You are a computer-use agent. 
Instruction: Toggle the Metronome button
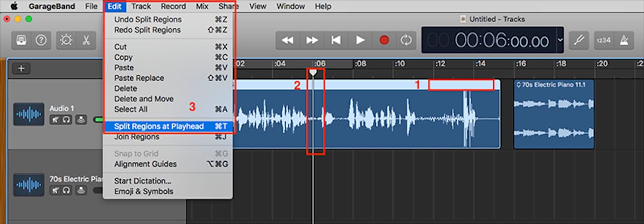coord(623,41)
